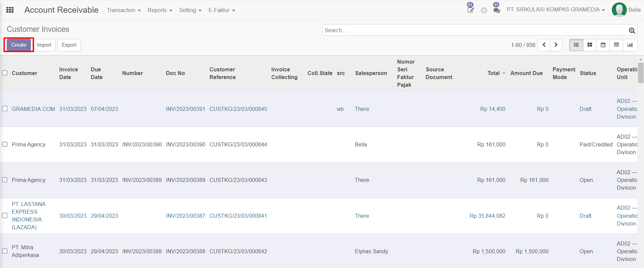This screenshot has width=644, height=268.
Task: Click Create invoice button
Action: coord(19,45)
